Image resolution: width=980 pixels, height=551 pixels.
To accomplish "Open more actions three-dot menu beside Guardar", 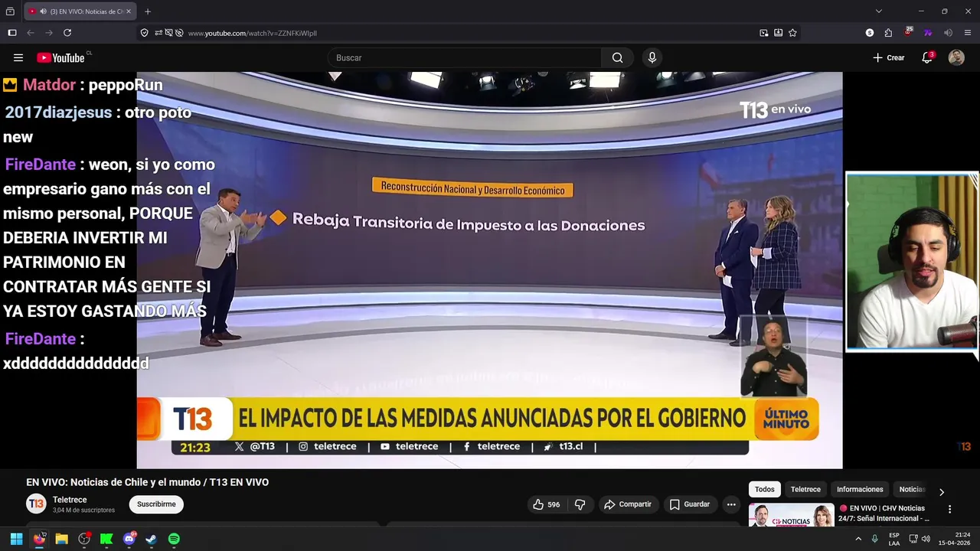I will [x=731, y=504].
